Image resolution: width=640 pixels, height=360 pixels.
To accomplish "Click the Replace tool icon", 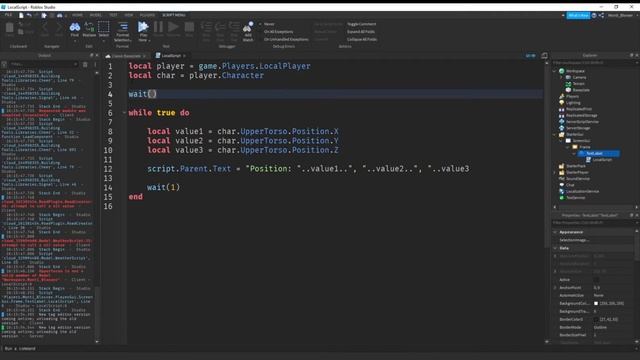I will pos(89,27).
